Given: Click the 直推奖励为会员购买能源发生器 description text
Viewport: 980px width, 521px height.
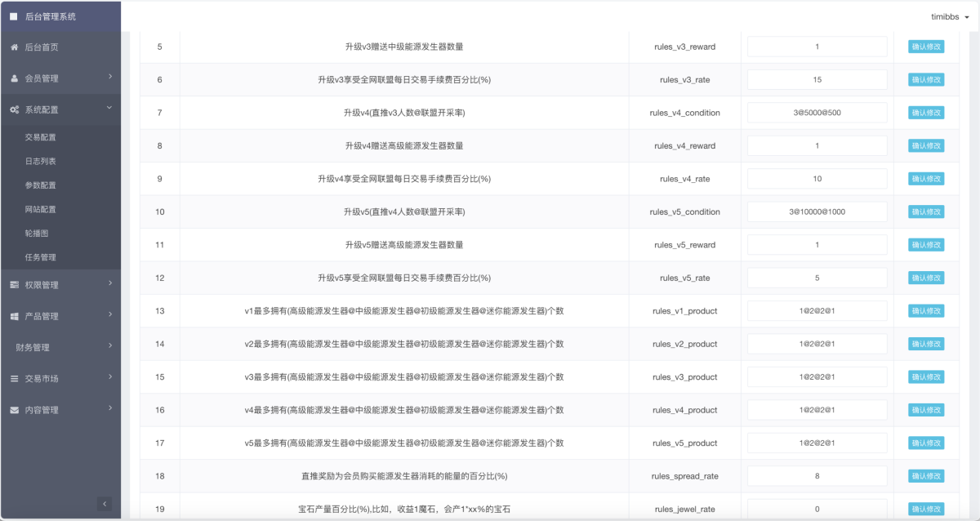Looking at the screenshot, I should click(404, 476).
